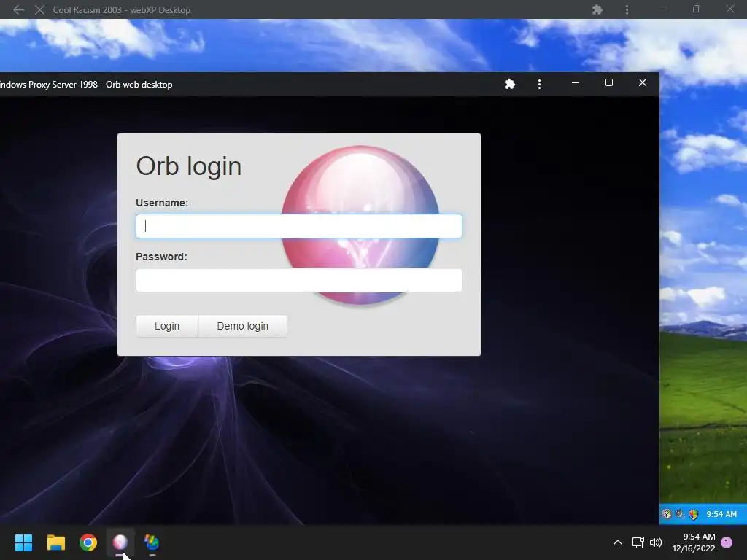
Task: Open taskbar clock showing 12/16/2022
Action: click(694, 542)
